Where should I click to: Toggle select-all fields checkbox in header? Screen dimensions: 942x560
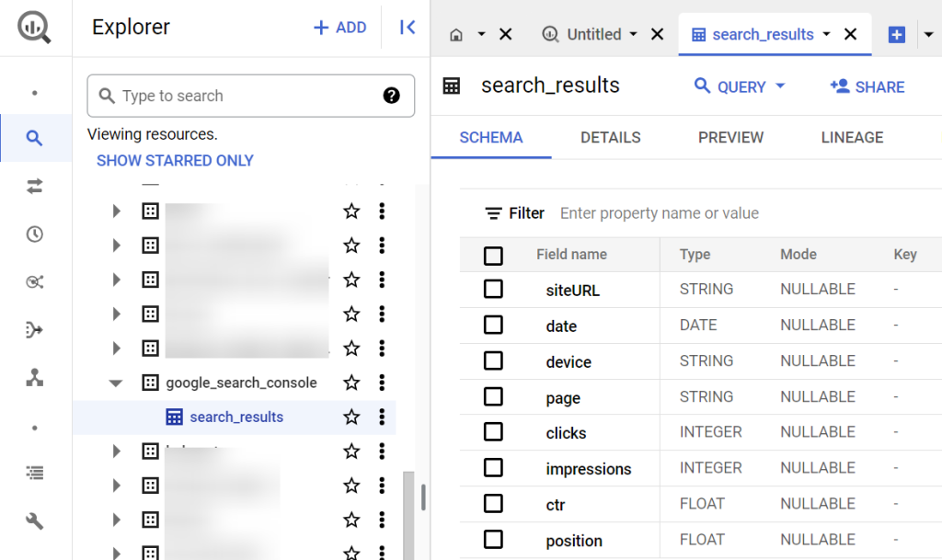pyautogui.click(x=493, y=256)
